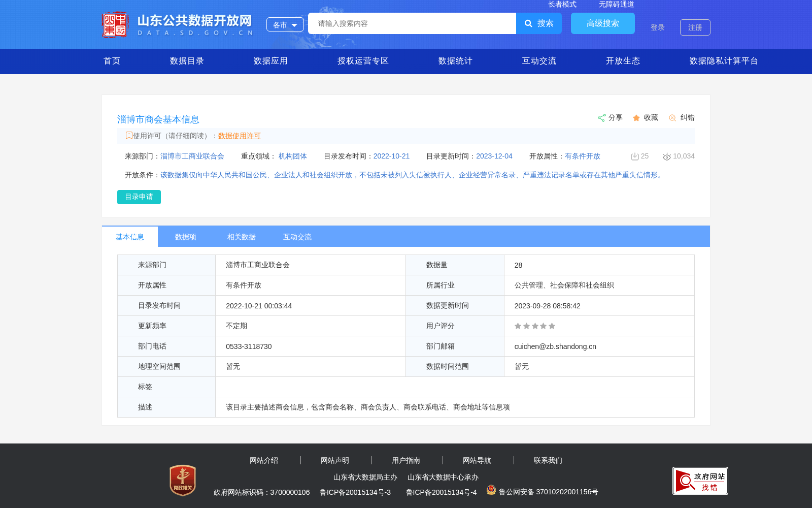Click the 2022-10-21 00:03:44 publish time cell

click(259, 306)
